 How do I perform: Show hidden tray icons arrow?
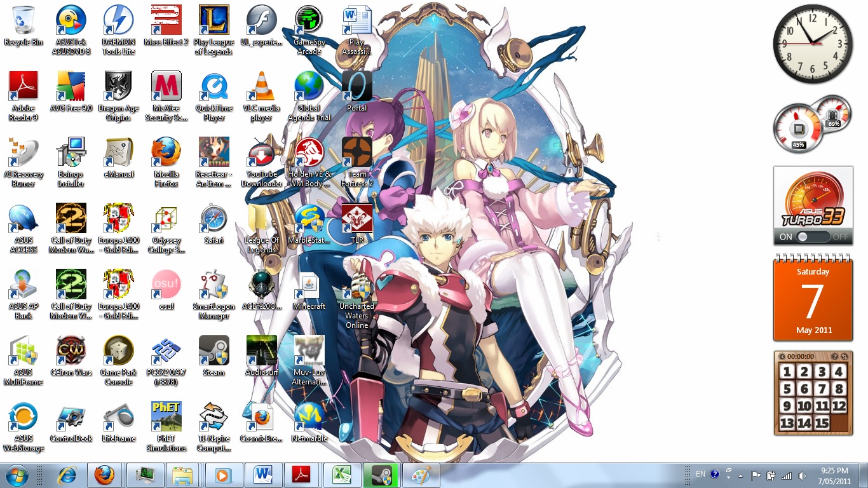740,475
